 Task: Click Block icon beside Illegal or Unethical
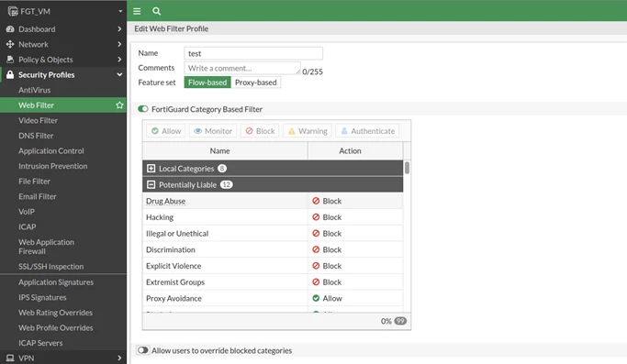pyautogui.click(x=316, y=233)
